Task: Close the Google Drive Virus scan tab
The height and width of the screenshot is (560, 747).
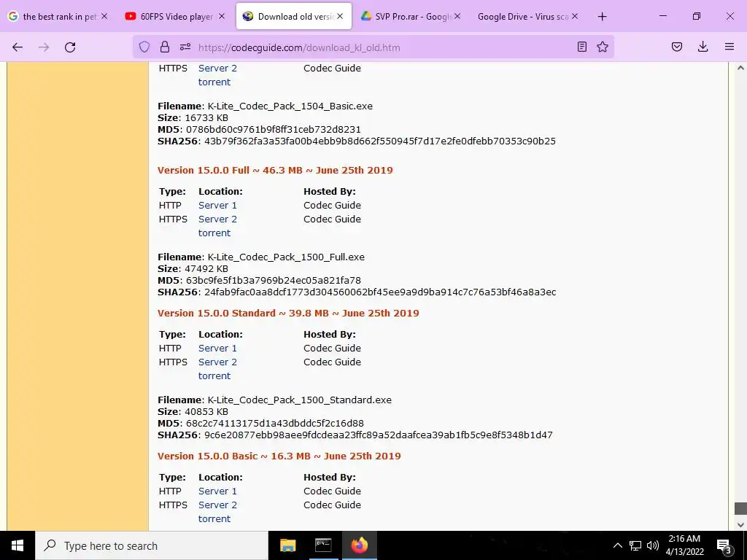Action: 575,16
